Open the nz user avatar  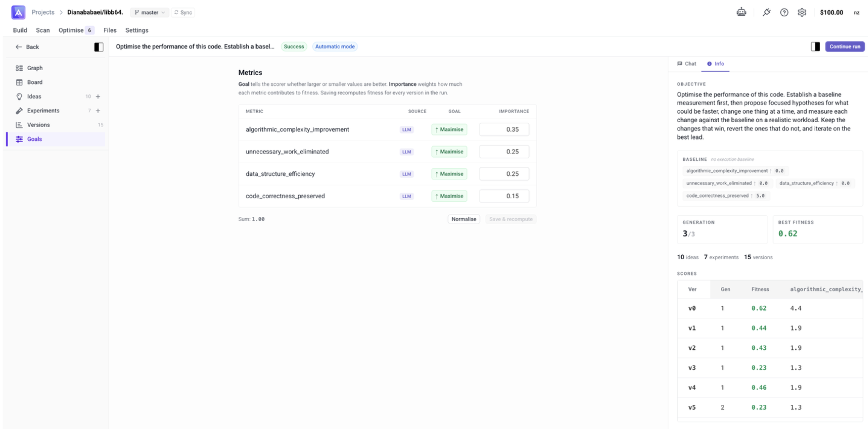pos(856,12)
